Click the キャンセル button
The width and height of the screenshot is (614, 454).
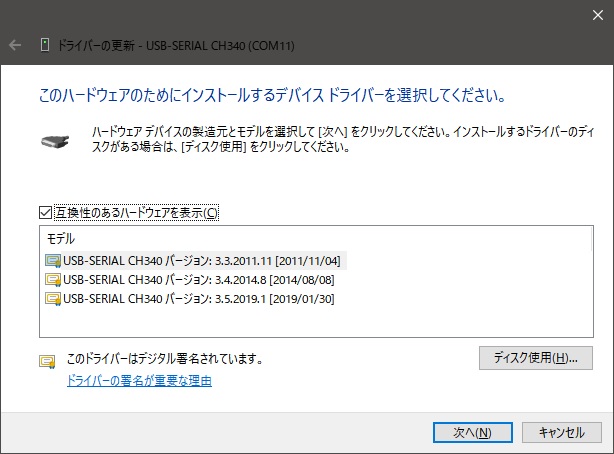pos(561,432)
